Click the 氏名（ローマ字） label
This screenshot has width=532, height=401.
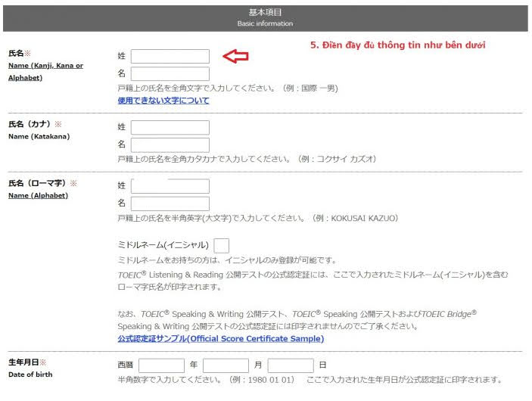coord(42,183)
